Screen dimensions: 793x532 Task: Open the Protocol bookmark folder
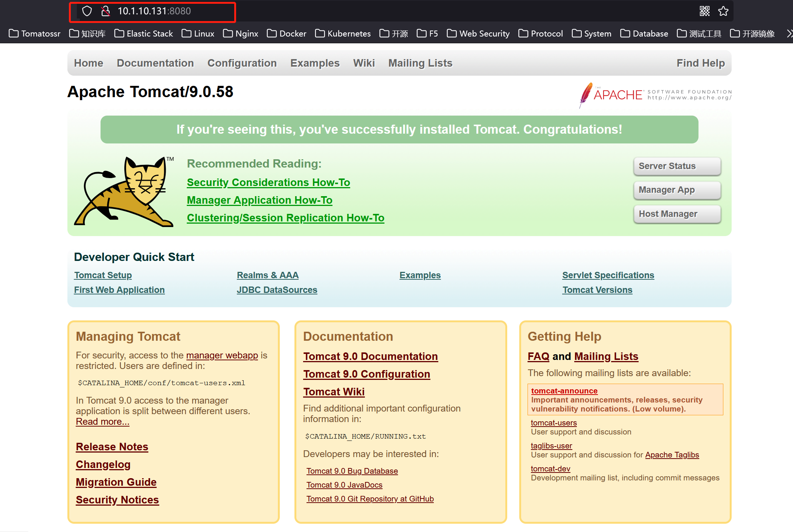[541, 34]
